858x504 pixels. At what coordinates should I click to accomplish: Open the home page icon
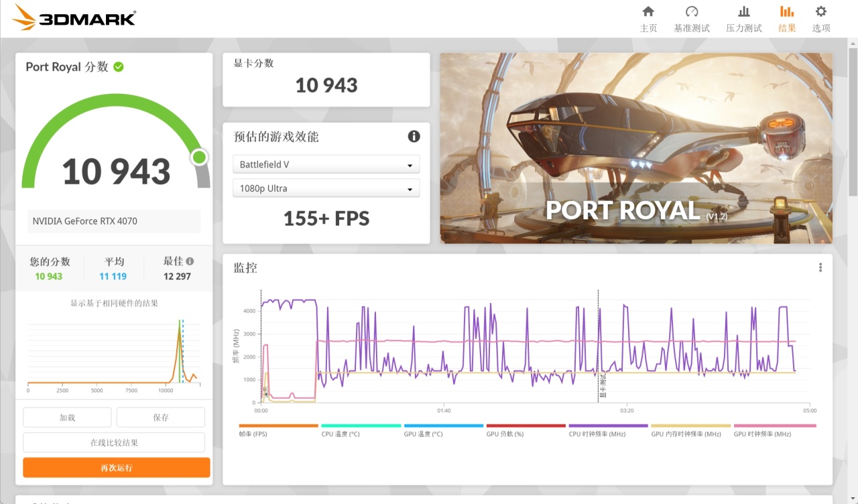point(648,11)
